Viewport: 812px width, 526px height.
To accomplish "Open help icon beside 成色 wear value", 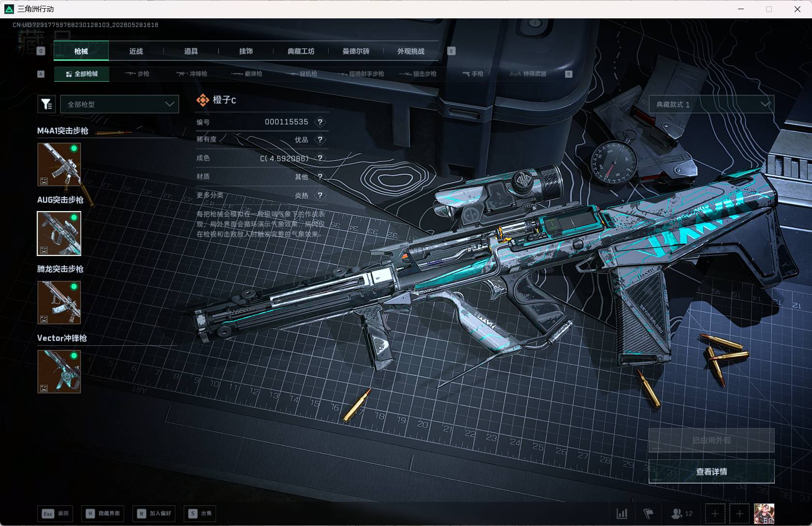I will [320, 158].
